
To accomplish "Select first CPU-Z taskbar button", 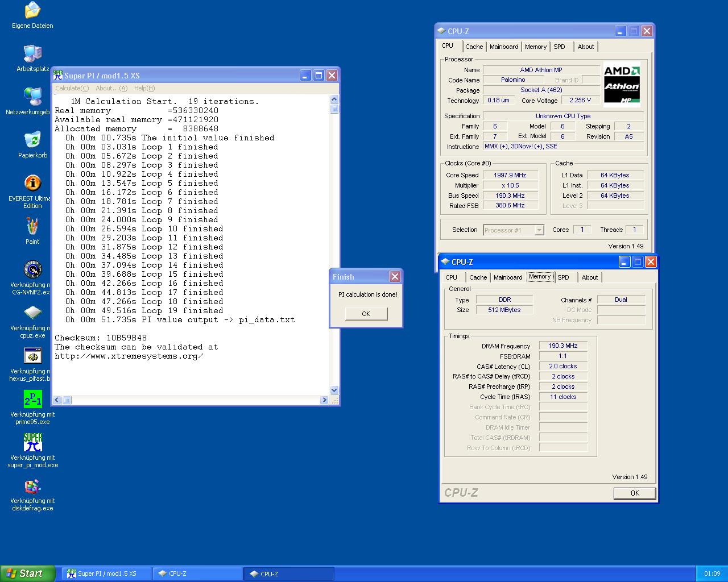I will tap(198, 573).
